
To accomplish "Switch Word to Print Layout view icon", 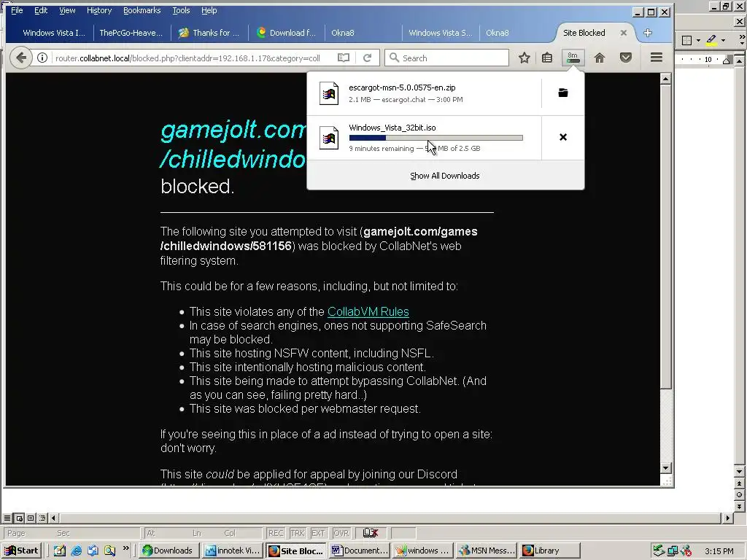I will 31,518.
